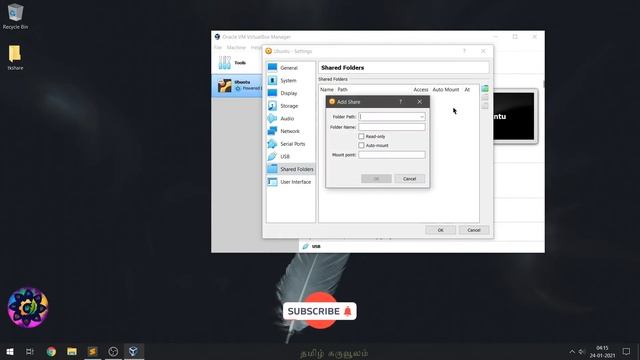Click the taskbar clock and date
640x360 pixels.
tap(602, 351)
